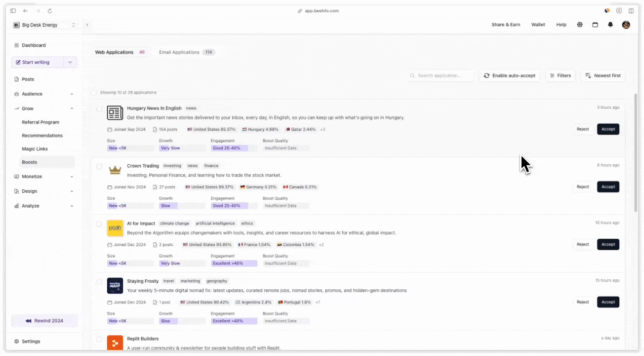The width and height of the screenshot is (644, 356).
Task: Check the Crown Trading application checkbox
Action: pos(99,167)
